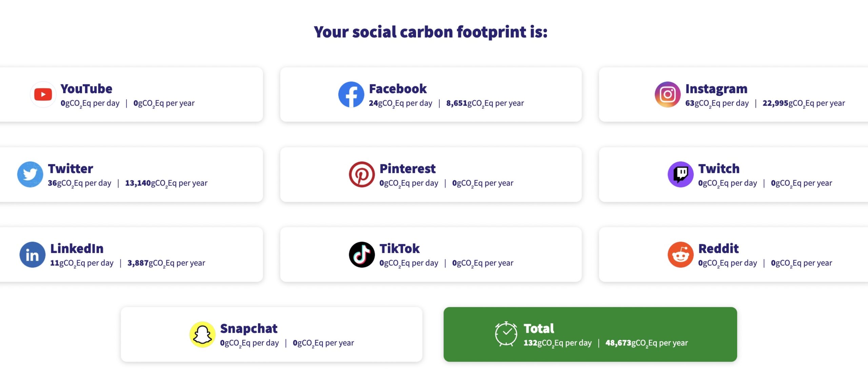Click the Snapchat ghost icon
The width and height of the screenshot is (868, 384).
(202, 335)
